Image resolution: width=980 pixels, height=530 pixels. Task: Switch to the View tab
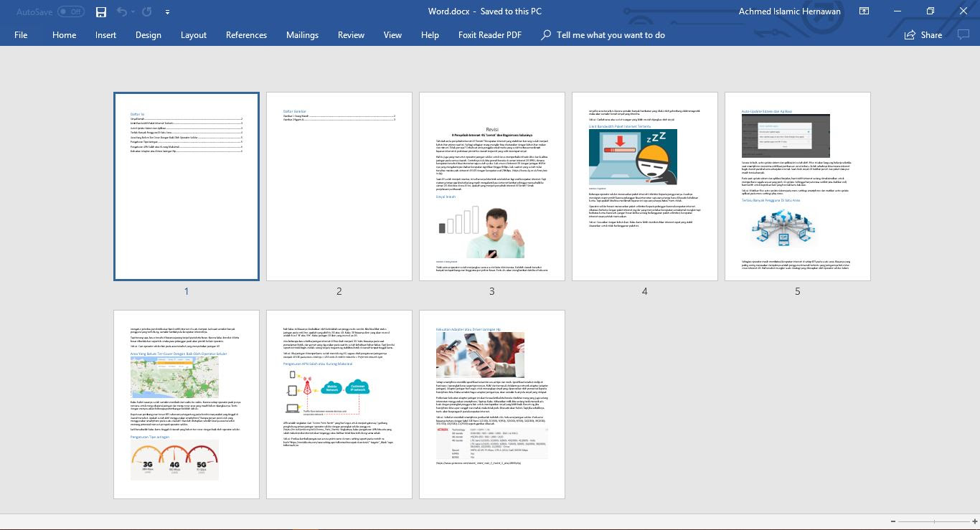pos(392,34)
